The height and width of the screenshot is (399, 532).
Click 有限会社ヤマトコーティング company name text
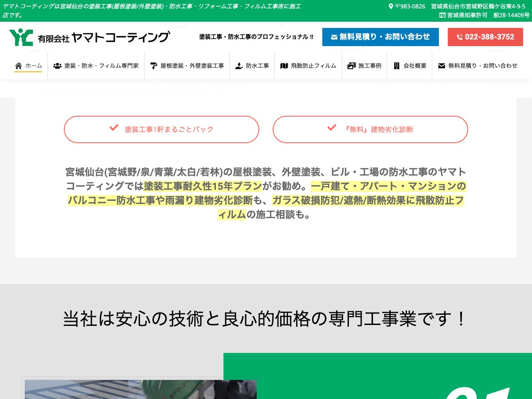(103, 37)
